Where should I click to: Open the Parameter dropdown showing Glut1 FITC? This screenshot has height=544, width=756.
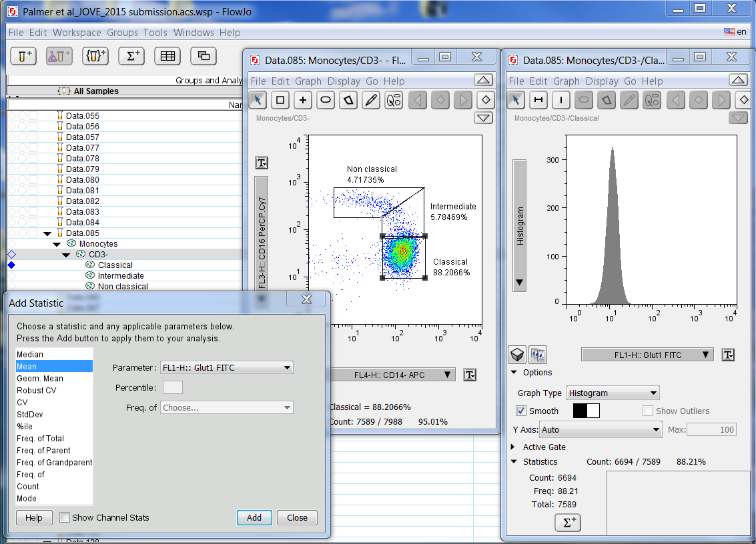(227, 367)
